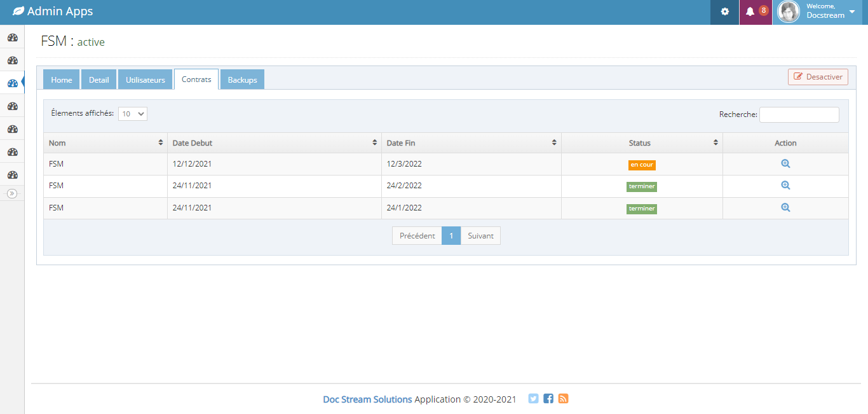Expand the sidebar with double-chevron button

tap(12, 193)
